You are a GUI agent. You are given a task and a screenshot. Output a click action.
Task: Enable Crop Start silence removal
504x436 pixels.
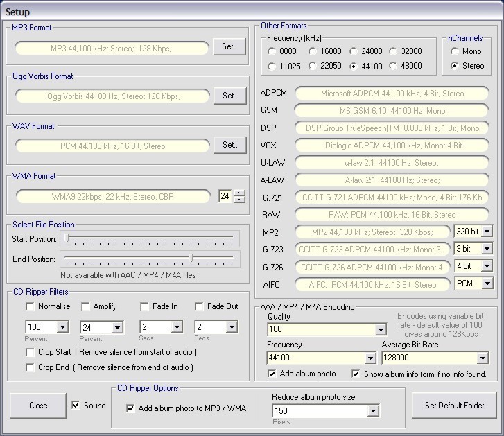pyautogui.click(x=30, y=352)
